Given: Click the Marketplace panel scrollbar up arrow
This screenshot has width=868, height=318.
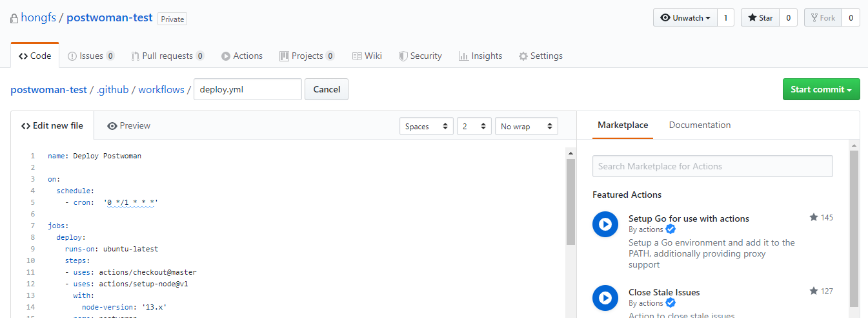Looking at the screenshot, I should point(854,145).
